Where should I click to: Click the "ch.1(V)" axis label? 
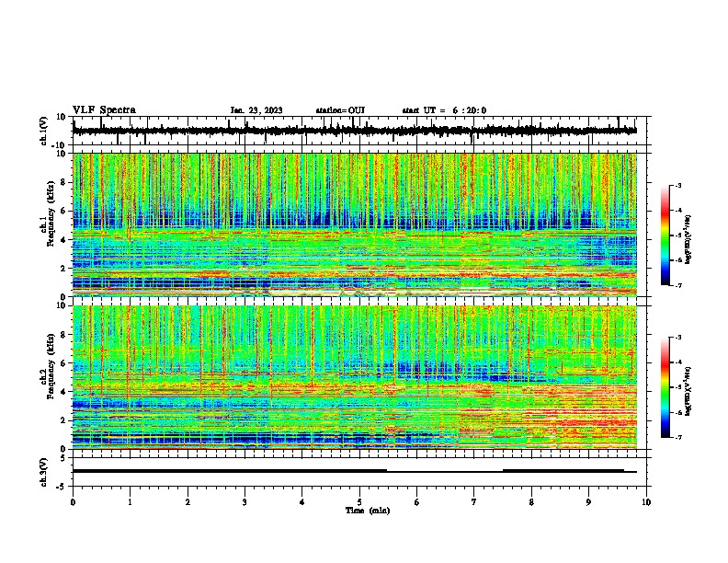point(44,131)
